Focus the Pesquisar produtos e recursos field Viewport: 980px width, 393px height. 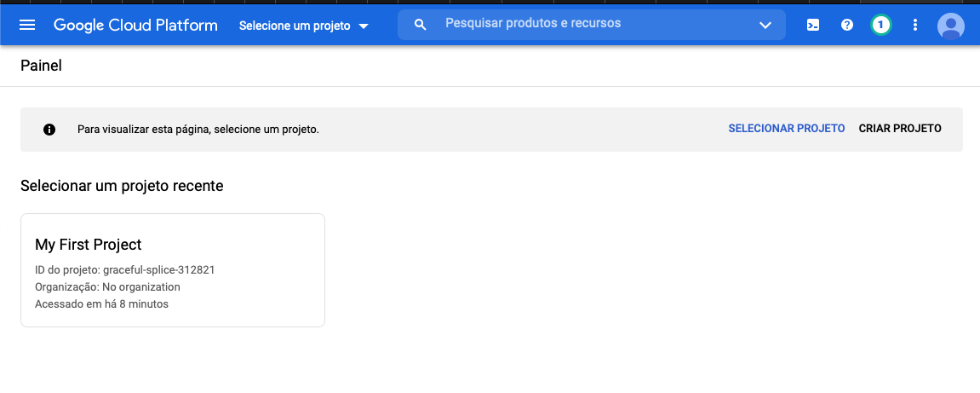click(x=591, y=25)
